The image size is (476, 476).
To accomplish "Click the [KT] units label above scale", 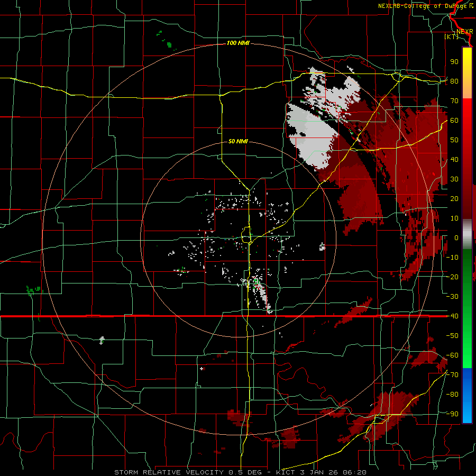I will tap(451, 37).
